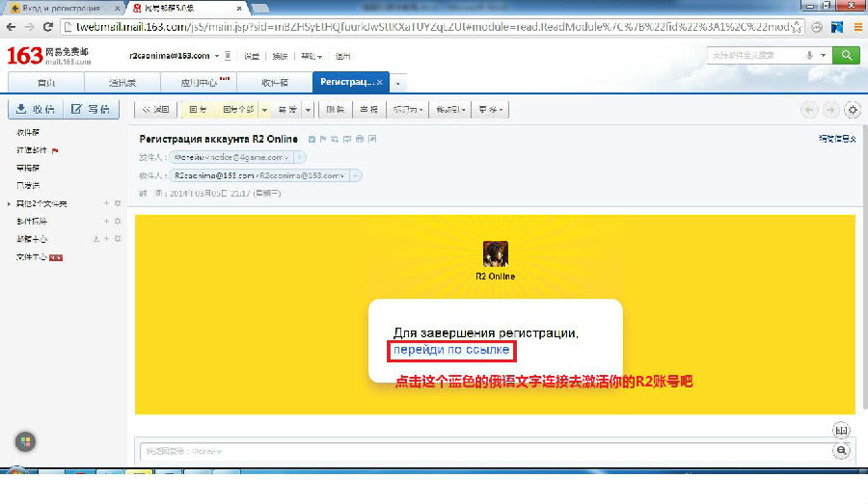Open mail settings gear icon in toolbar
The height and width of the screenshot is (504, 868).
pyautogui.click(x=851, y=109)
